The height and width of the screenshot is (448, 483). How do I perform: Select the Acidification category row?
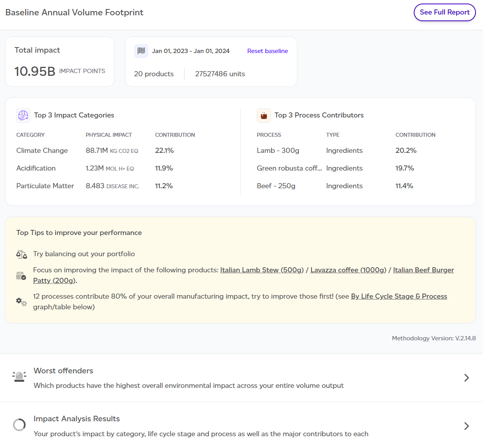[123, 168]
